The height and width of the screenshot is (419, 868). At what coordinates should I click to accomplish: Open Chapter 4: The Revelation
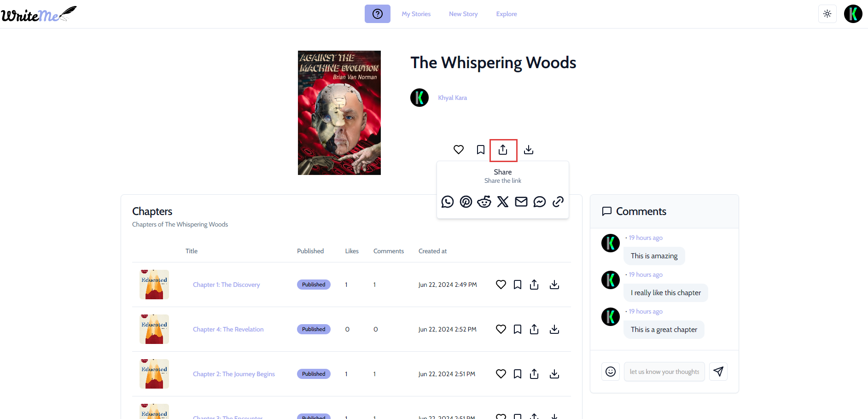228,329
